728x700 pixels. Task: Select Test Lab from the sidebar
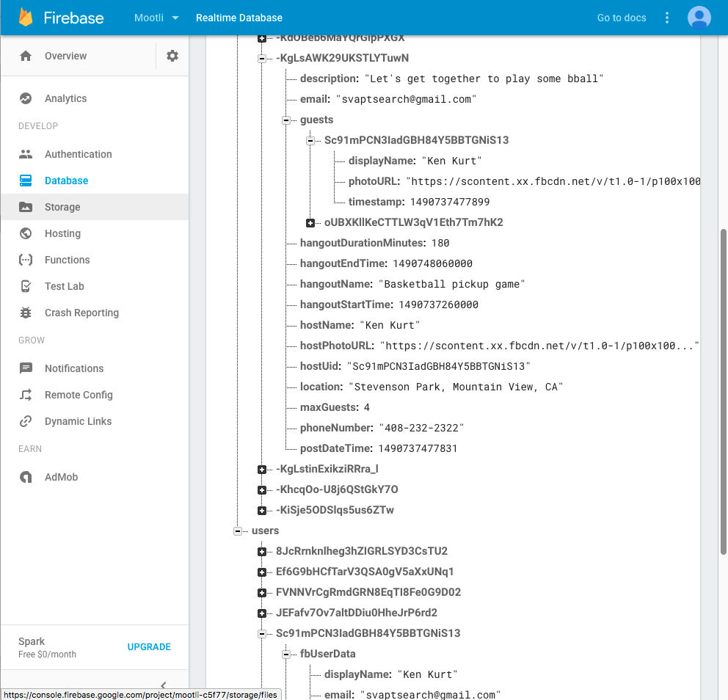click(x=65, y=286)
